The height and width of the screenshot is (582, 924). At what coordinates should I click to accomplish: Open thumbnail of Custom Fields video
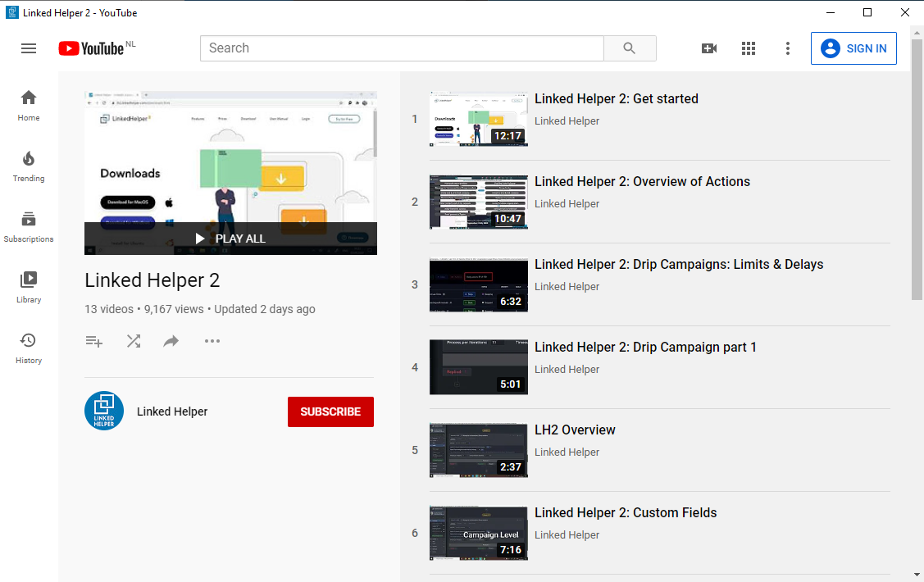tap(479, 533)
